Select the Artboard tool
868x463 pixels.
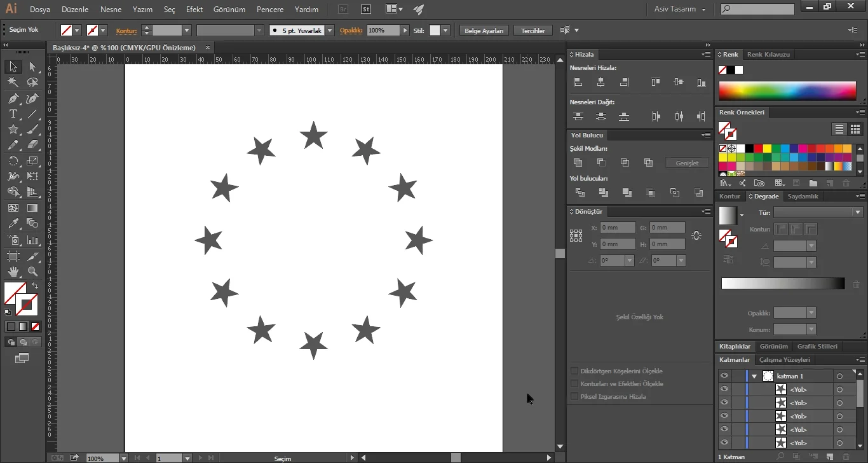pyautogui.click(x=13, y=256)
